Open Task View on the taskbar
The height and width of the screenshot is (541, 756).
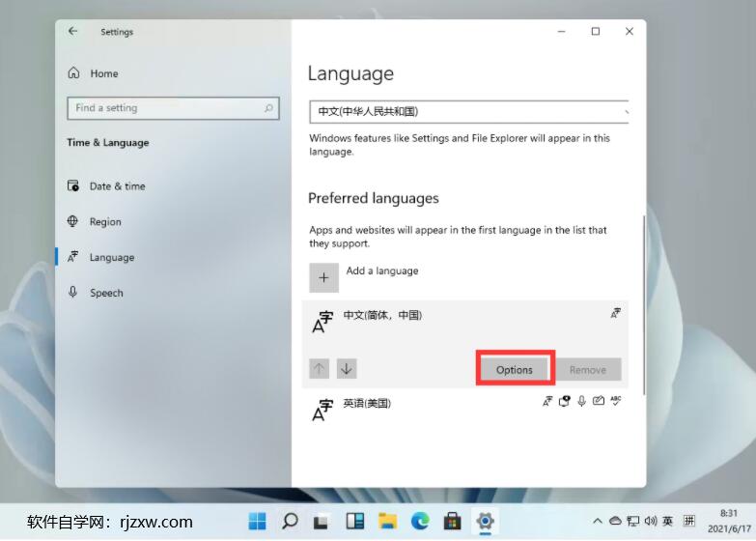pos(322,522)
